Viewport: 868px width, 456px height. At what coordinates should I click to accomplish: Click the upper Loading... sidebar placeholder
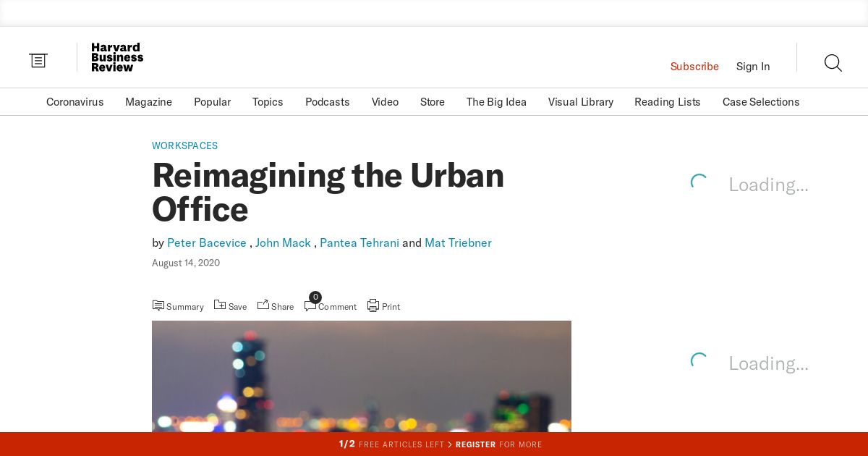(x=749, y=185)
